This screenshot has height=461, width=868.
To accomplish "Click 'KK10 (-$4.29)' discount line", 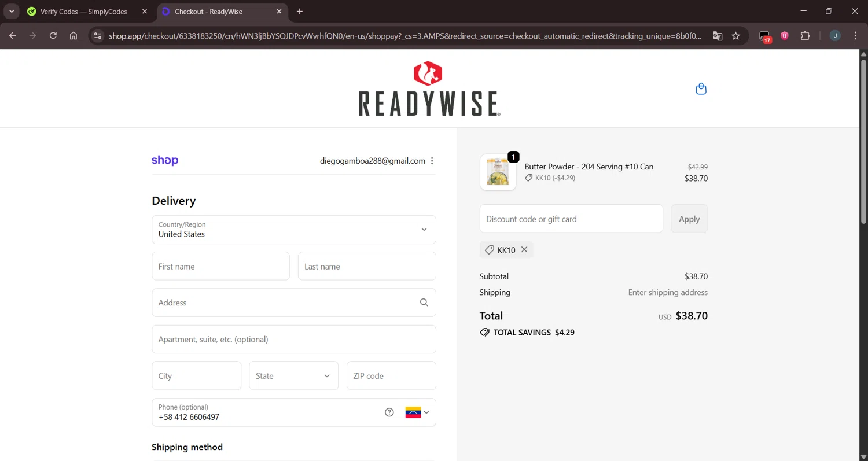I will pos(555,178).
